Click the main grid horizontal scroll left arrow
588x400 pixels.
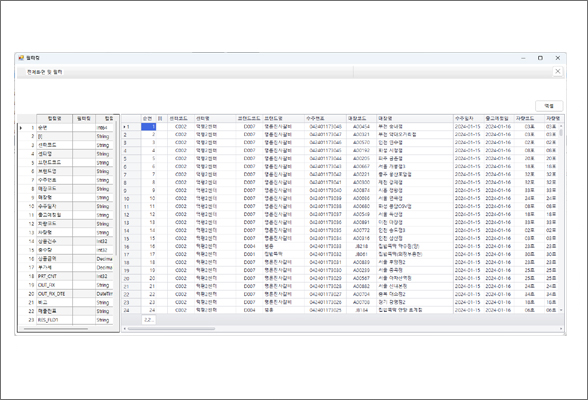tap(125, 329)
